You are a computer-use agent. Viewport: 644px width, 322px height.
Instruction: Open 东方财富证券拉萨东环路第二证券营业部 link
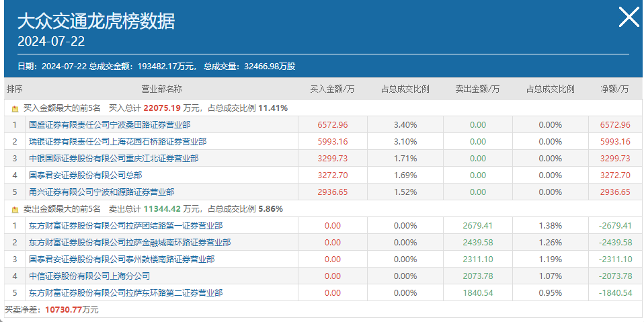(x=126, y=293)
